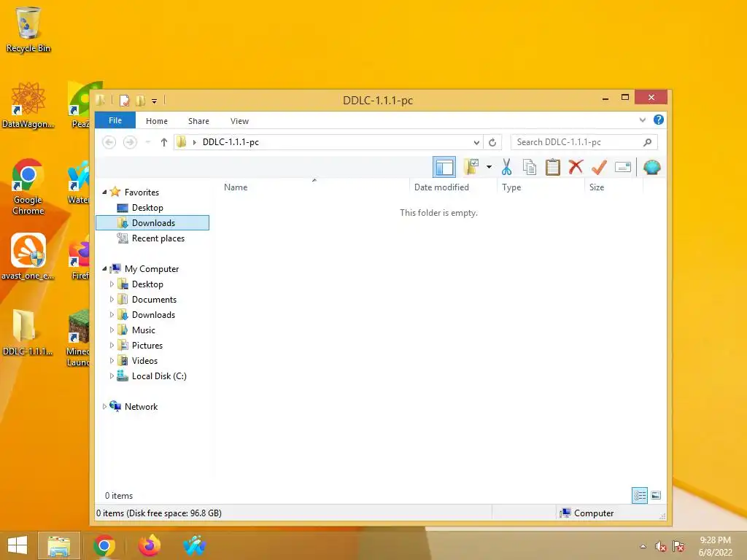Switch to large icons view in status bar
This screenshot has width=747, height=560.
pyautogui.click(x=656, y=496)
